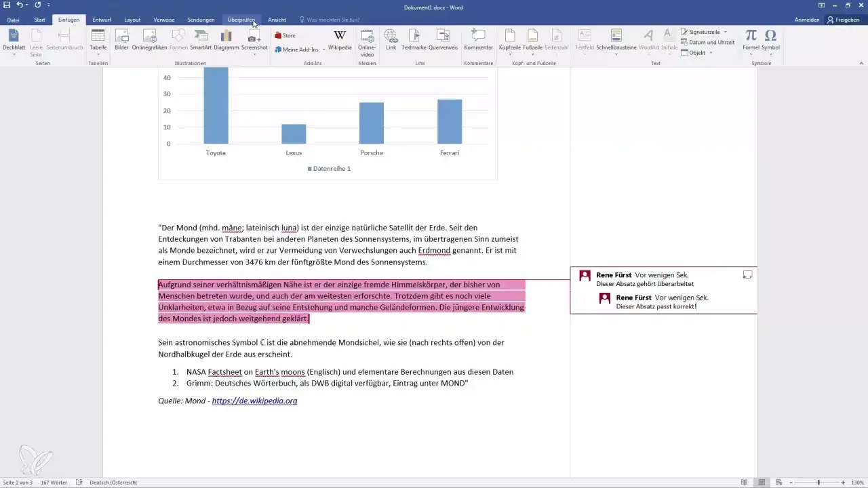Insert a picture via Bilder

(x=123, y=41)
